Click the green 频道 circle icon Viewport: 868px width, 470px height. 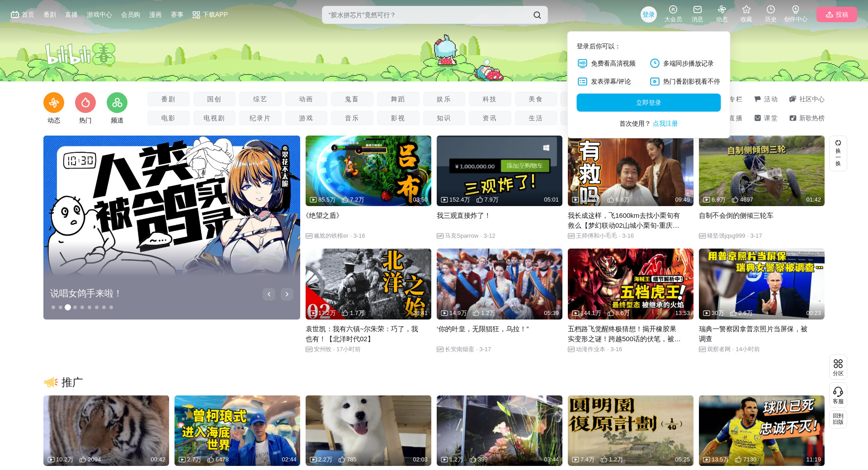pyautogui.click(x=117, y=103)
